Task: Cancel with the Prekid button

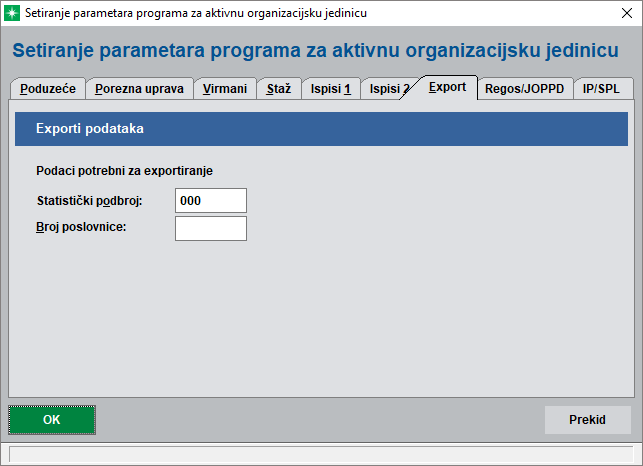Action: pyautogui.click(x=587, y=420)
